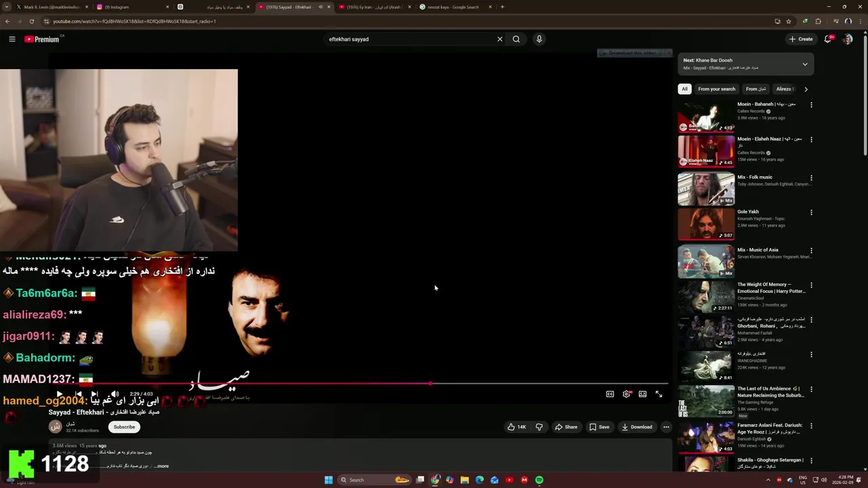Open Windows Start menu
The width and height of the screenshot is (868, 488).
[329, 480]
